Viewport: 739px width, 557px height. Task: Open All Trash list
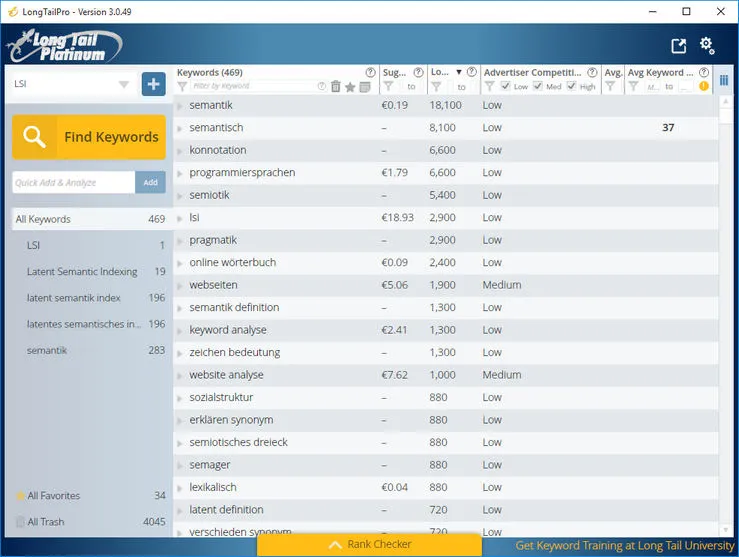pos(90,522)
